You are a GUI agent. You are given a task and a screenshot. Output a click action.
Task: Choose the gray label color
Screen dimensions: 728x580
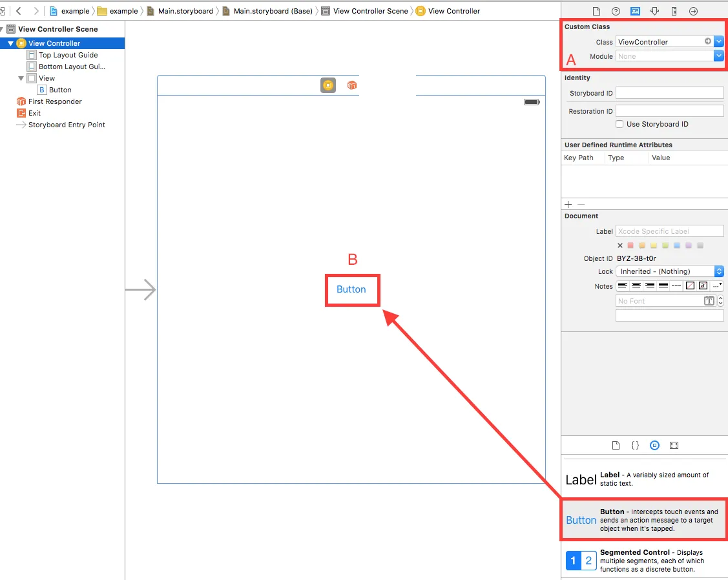click(700, 245)
